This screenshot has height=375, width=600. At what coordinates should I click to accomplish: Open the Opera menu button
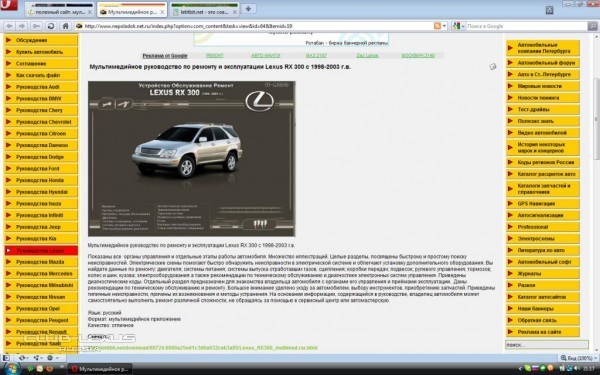pos(9,5)
